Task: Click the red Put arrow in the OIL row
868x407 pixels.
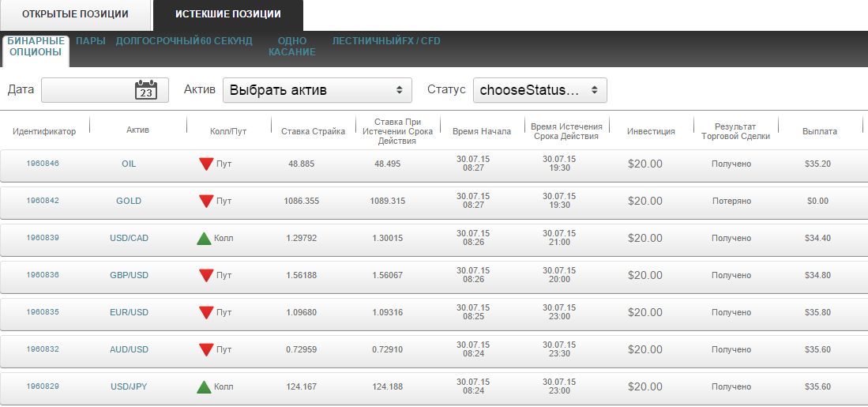Action: tap(206, 164)
